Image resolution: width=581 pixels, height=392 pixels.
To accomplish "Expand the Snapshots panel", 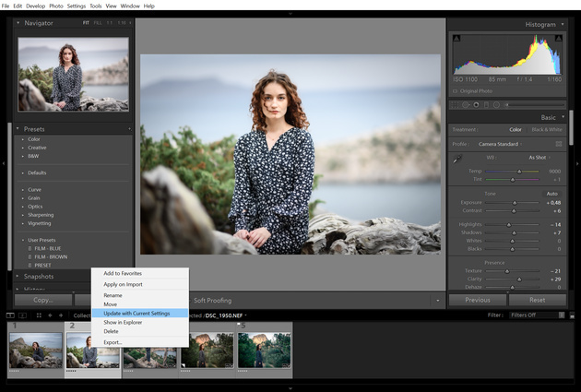I will pos(18,276).
